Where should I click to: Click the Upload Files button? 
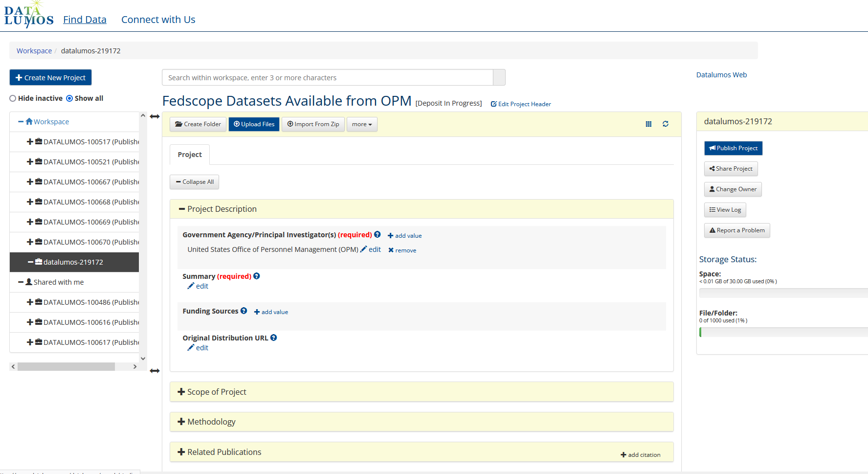point(254,124)
